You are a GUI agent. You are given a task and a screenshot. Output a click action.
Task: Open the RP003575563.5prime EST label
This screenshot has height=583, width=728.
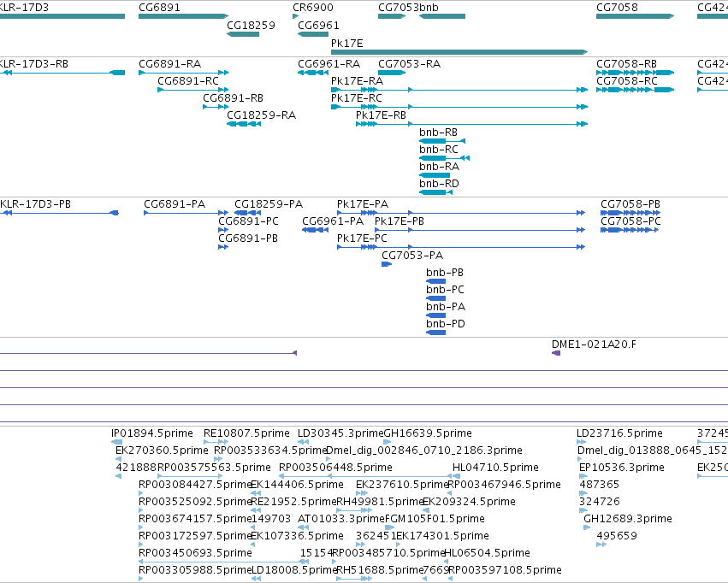(214, 467)
